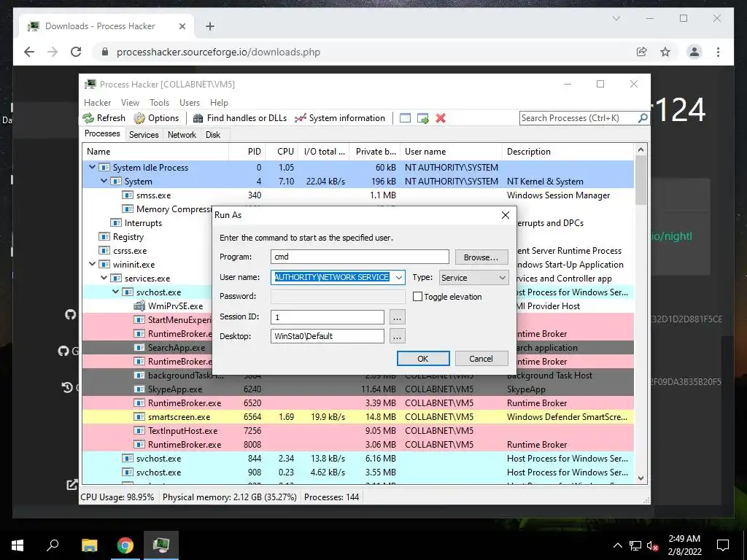Show hidden system tray icons

[x=617, y=545]
